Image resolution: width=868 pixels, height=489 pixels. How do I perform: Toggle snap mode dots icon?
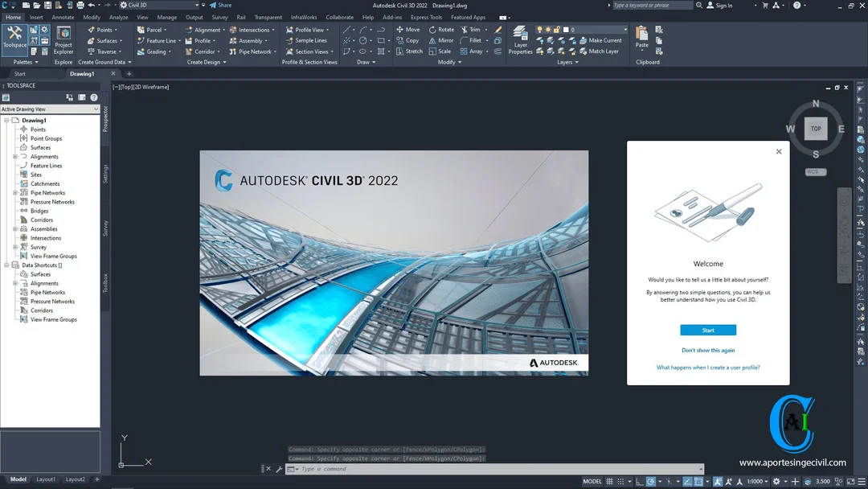point(620,481)
